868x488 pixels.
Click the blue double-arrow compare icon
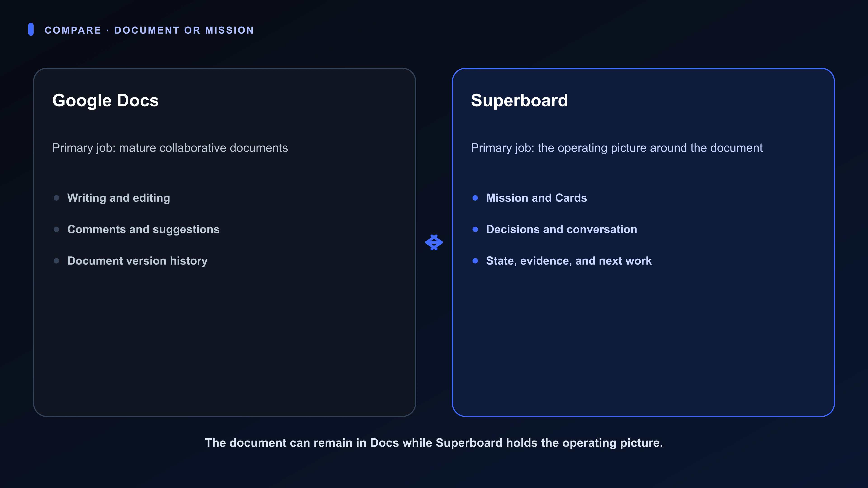(434, 242)
